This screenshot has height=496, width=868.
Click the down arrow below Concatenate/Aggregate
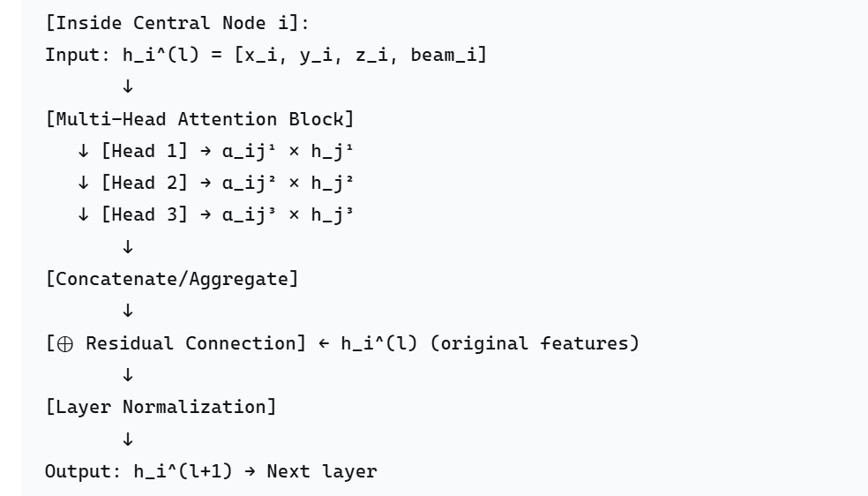(x=128, y=311)
